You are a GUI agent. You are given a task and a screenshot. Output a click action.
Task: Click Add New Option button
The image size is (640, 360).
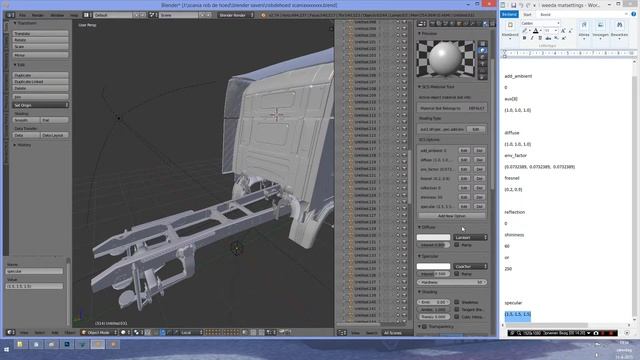451,216
